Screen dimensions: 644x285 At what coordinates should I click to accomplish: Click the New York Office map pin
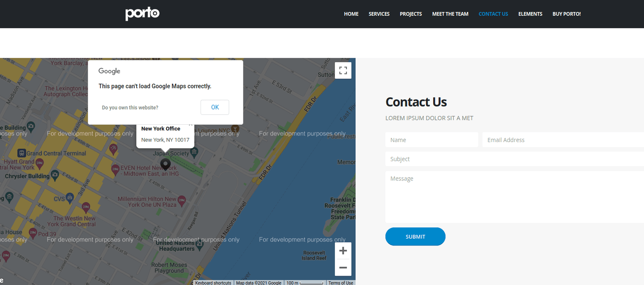coord(165,164)
